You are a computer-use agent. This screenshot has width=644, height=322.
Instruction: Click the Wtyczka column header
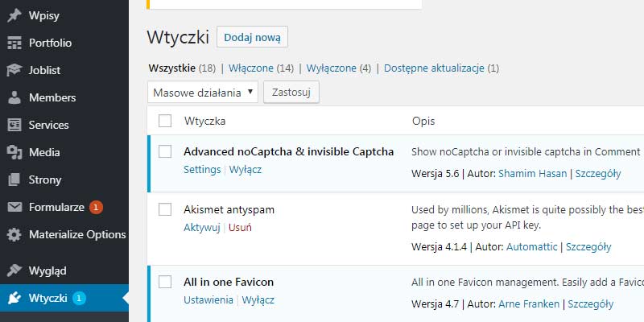tap(204, 122)
